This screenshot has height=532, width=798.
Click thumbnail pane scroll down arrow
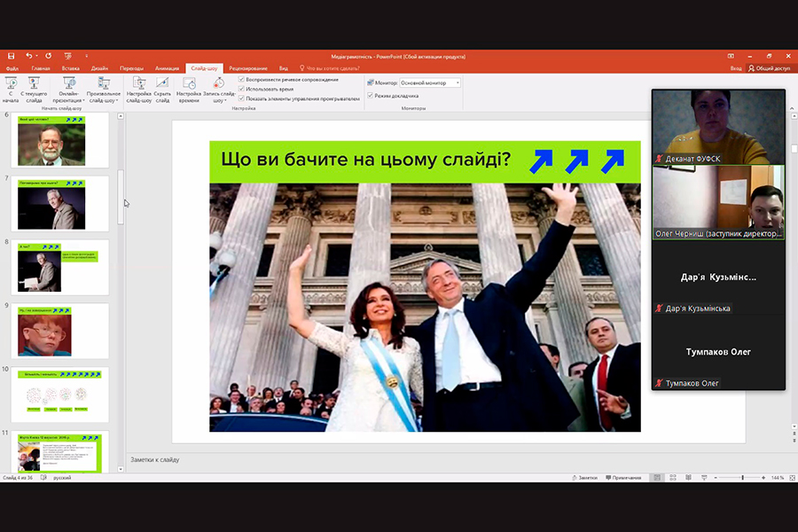pos(121,469)
